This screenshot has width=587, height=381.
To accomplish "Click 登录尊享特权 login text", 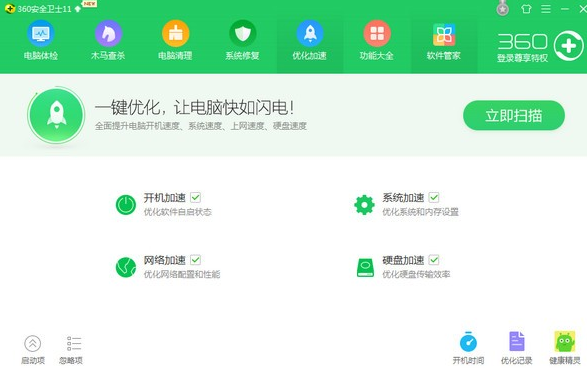I will (x=522, y=58).
